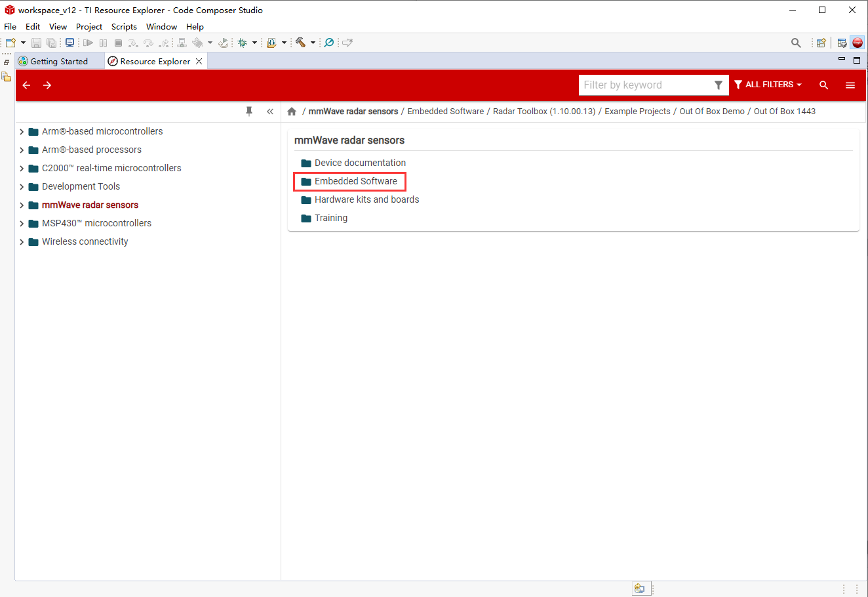The image size is (868, 597).
Task: Open the Scripts menu
Action: point(124,27)
